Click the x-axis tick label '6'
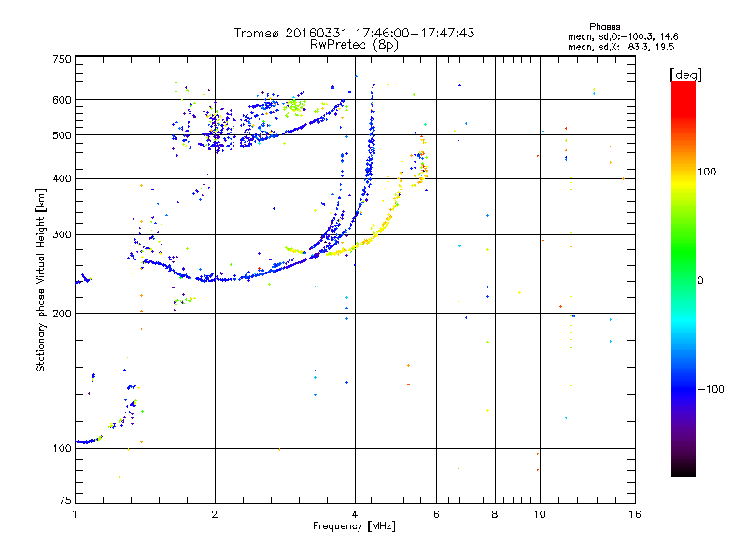The image size is (747, 560). [x=436, y=514]
